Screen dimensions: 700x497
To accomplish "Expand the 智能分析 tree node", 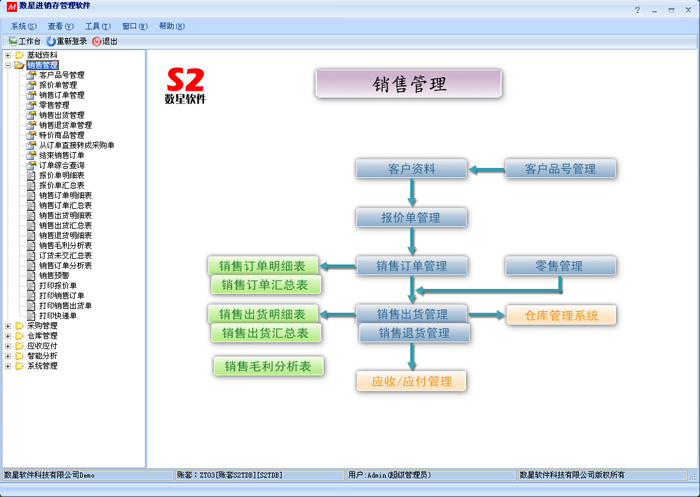I will [8, 356].
